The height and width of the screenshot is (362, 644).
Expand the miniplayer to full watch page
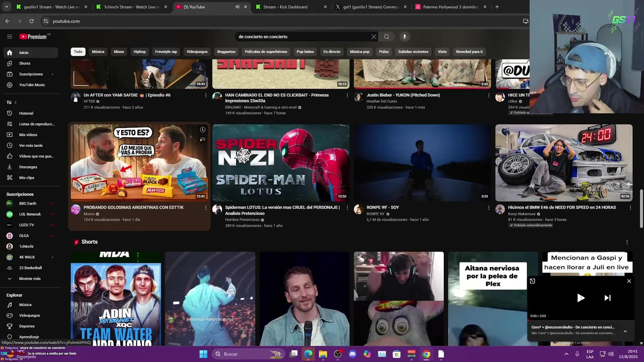point(532,281)
